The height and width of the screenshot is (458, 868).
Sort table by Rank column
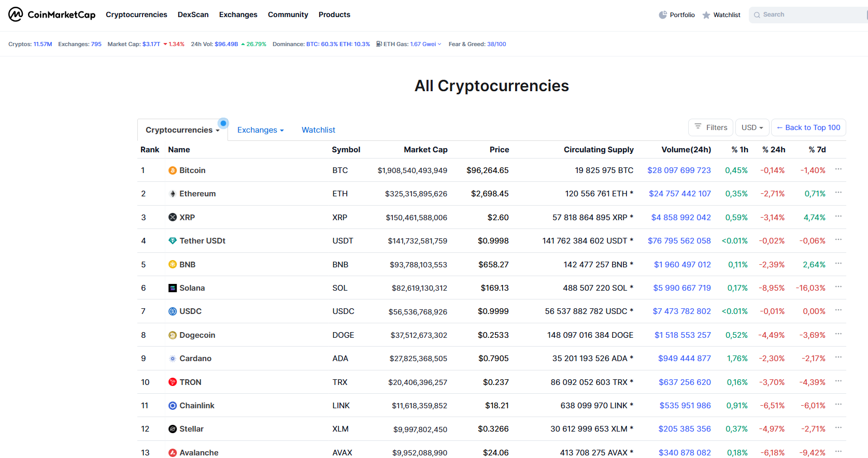(150, 150)
